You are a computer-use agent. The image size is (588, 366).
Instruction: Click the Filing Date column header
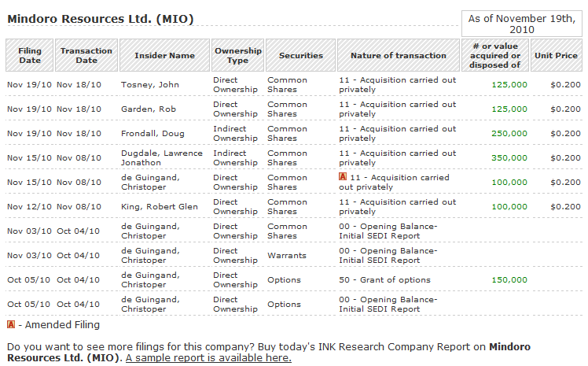[x=30, y=56]
